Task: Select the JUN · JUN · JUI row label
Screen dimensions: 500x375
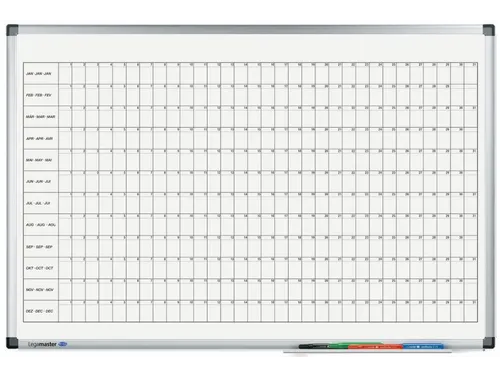Action: (39, 182)
